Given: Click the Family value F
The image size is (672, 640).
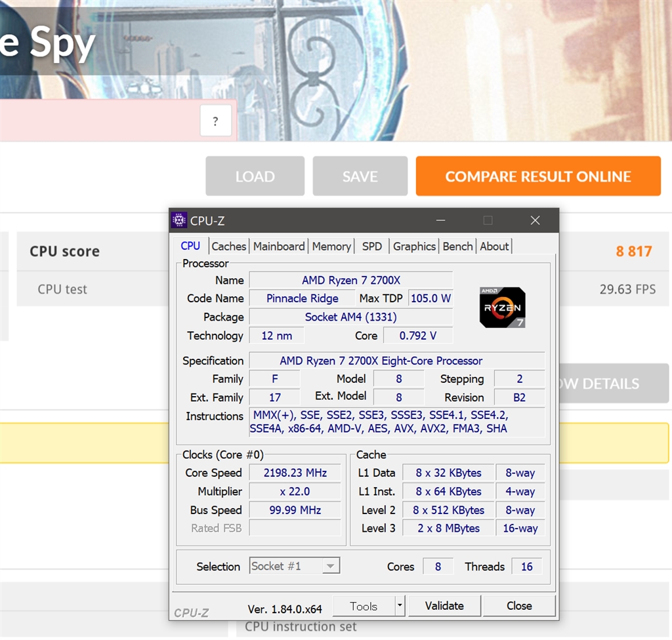Looking at the screenshot, I should click(x=275, y=378).
